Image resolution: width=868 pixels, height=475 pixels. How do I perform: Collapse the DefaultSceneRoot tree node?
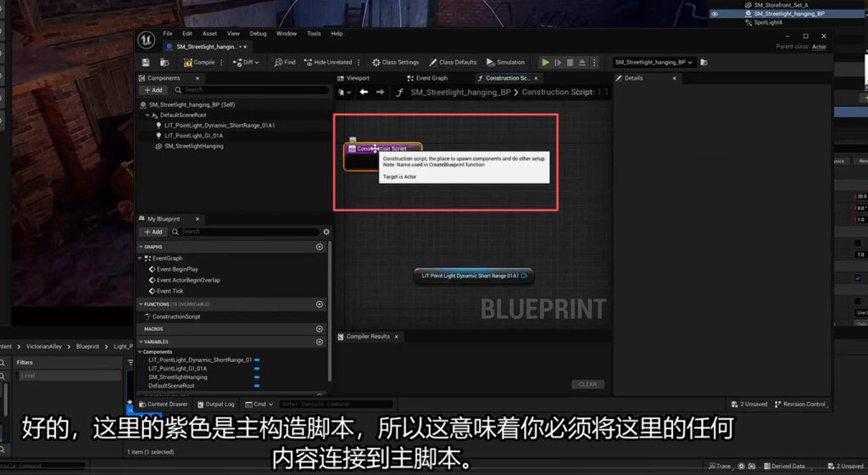(147, 115)
